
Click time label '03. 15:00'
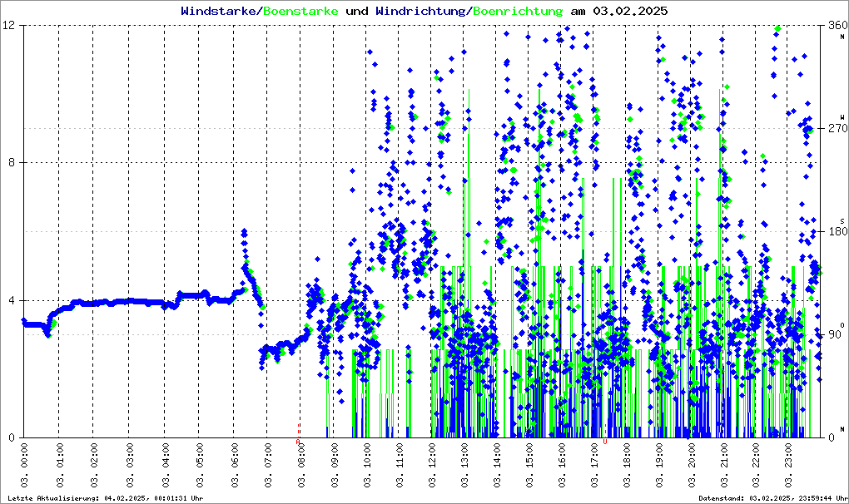529,466
